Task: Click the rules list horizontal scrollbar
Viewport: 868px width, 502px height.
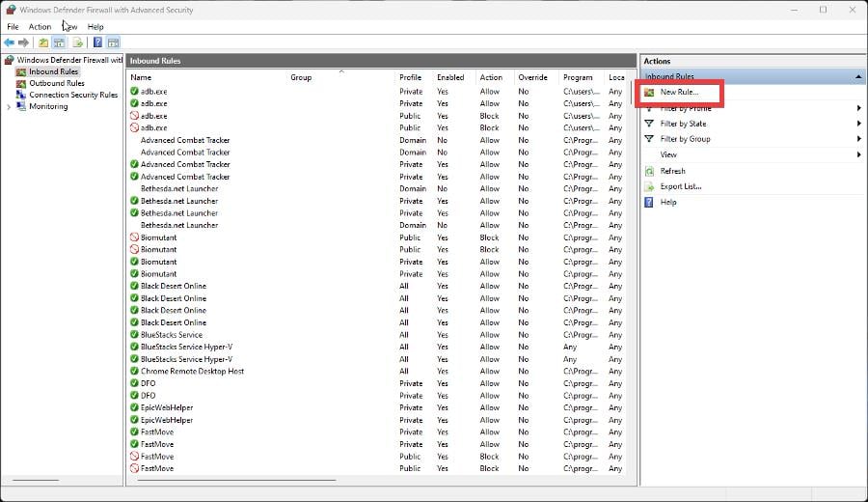Action: coord(236,480)
